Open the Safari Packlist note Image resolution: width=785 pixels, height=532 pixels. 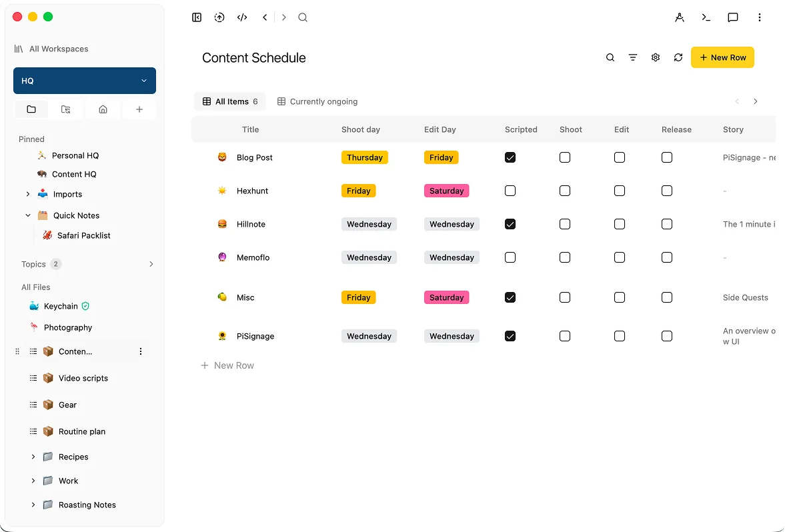coord(83,235)
